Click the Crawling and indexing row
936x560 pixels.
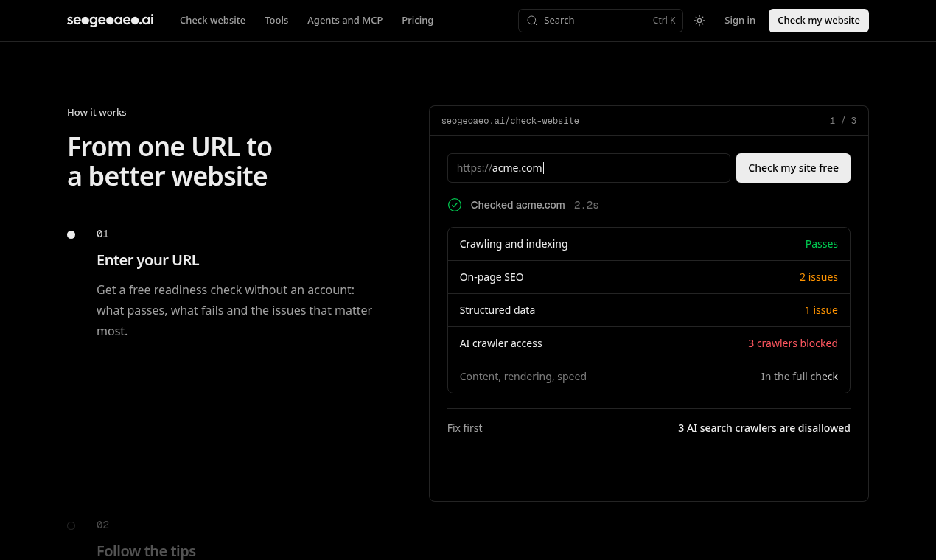[649, 244]
